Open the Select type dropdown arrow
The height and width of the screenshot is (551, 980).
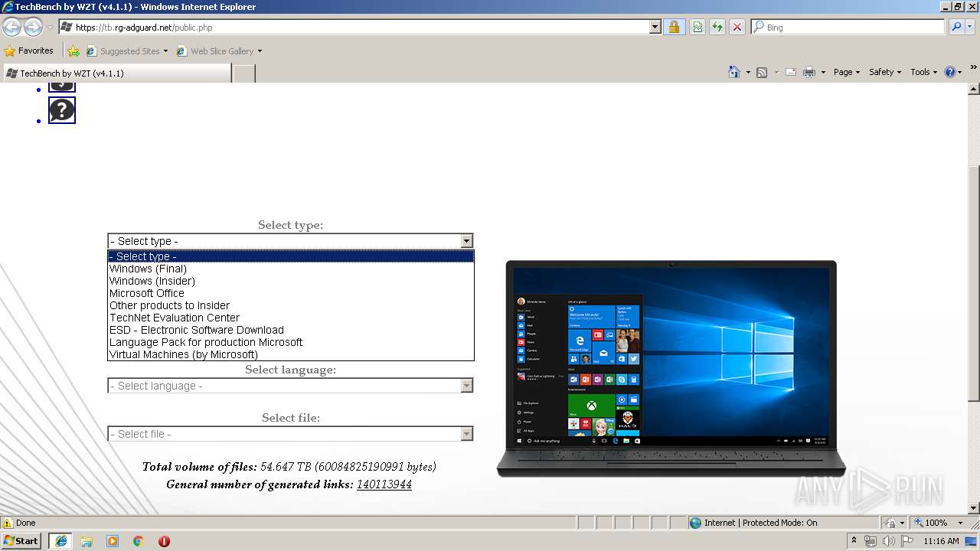pos(466,241)
